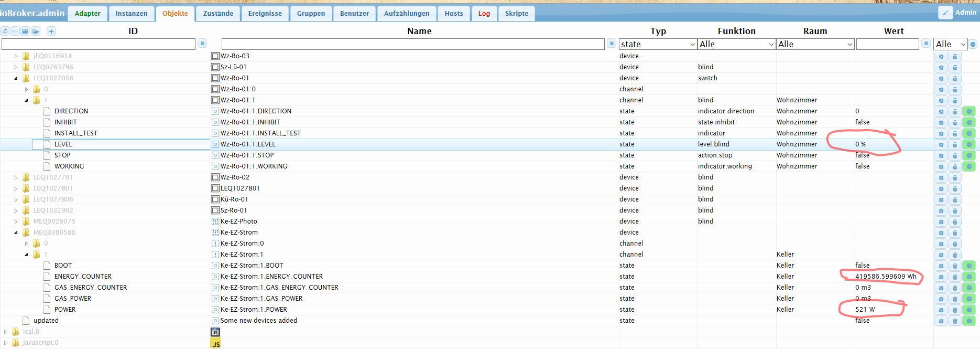The width and height of the screenshot is (980, 349).
Task: Toggle the list view dotted icon
Action: click(15, 31)
